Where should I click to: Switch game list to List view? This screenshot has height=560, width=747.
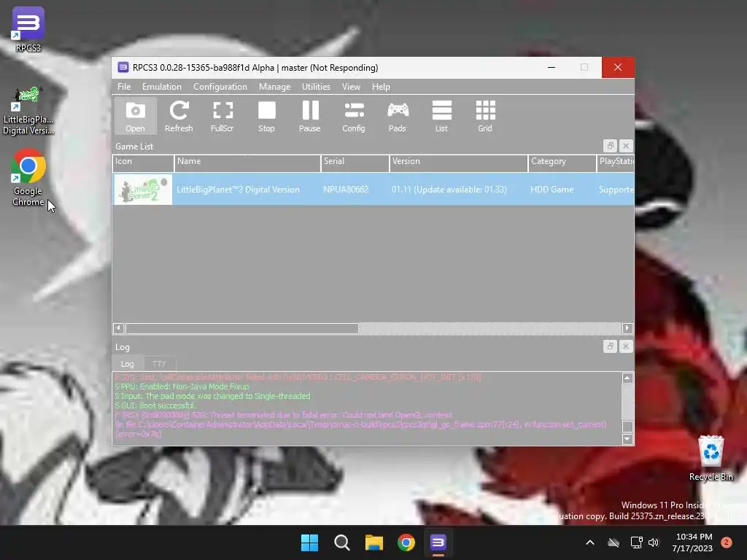pos(441,117)
